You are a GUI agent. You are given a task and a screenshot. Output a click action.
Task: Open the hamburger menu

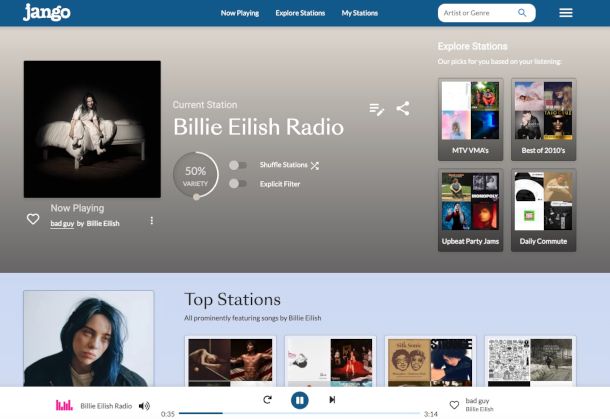pyautogui.click(x=566, y=13)
